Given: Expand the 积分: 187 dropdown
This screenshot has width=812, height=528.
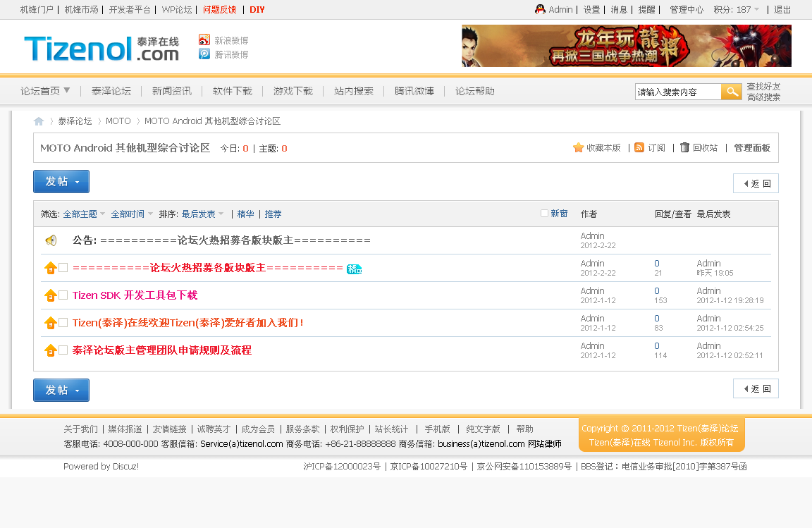Looking at the screenshot, I should (x=737, y=9).
